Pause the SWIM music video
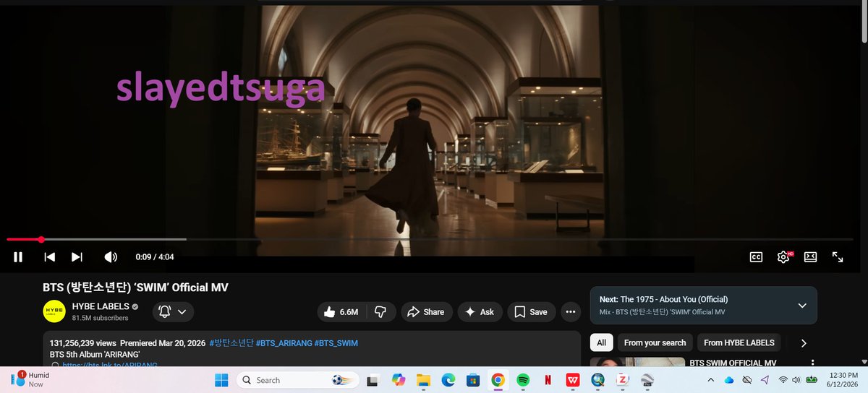The width and height of the screenshot is (868, 393). click(x=18, y=256)
